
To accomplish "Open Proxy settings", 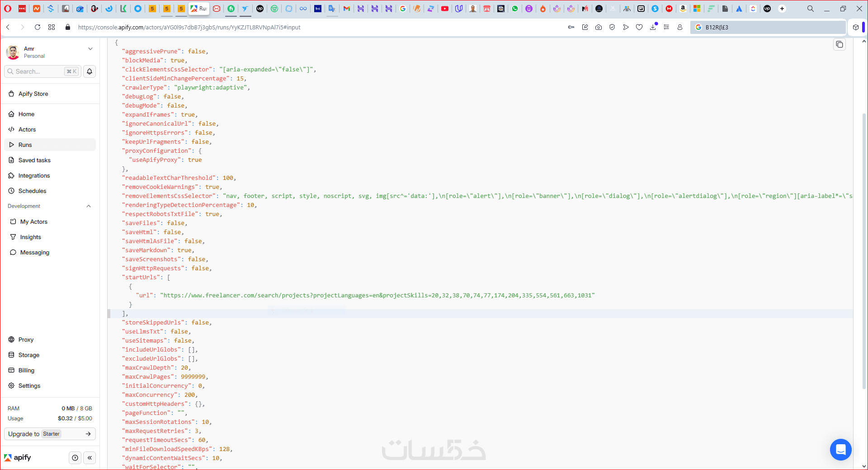I will tap(50, 340).
